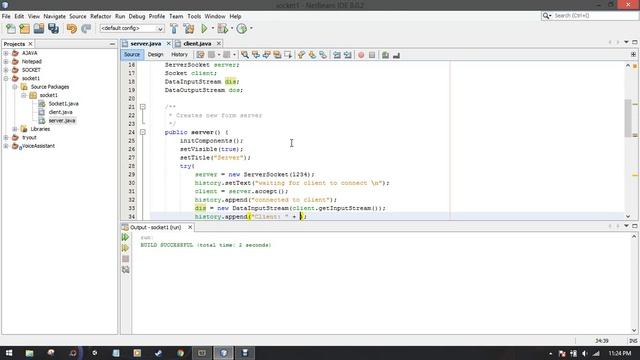Select client.java in project tree

point(60,112)
